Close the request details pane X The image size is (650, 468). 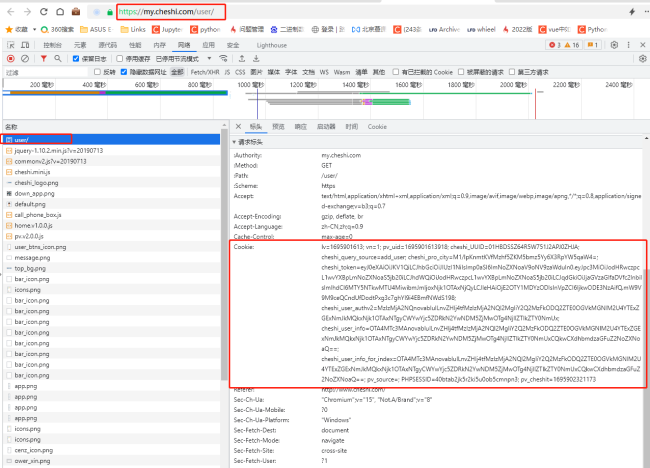(238, 126)
